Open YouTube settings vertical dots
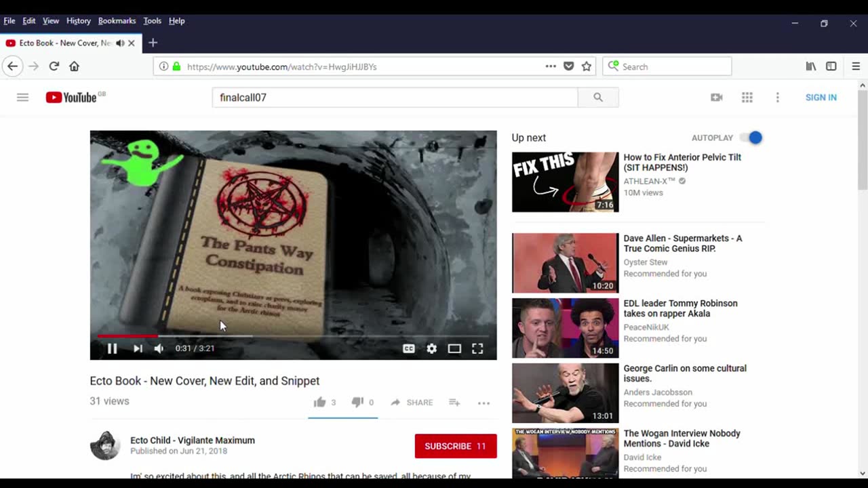This screenshot has height=488, width=868. [x=778, y=98]
